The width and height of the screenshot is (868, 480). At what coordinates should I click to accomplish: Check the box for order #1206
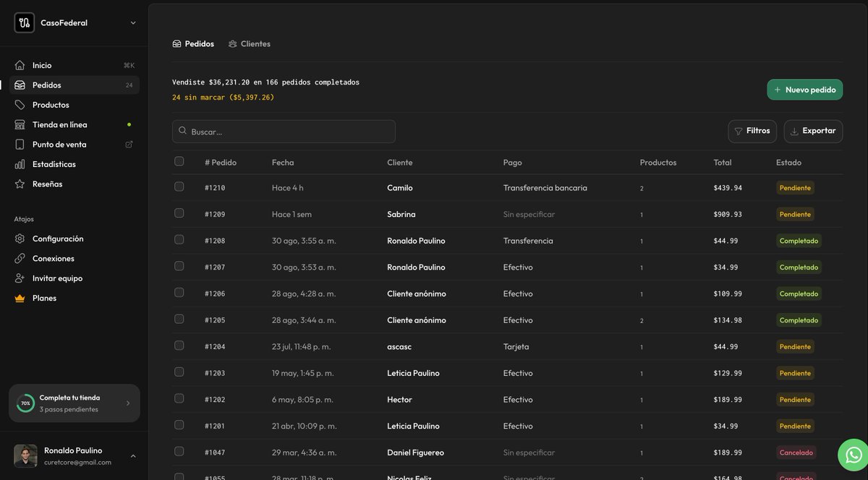coord(179,293)
